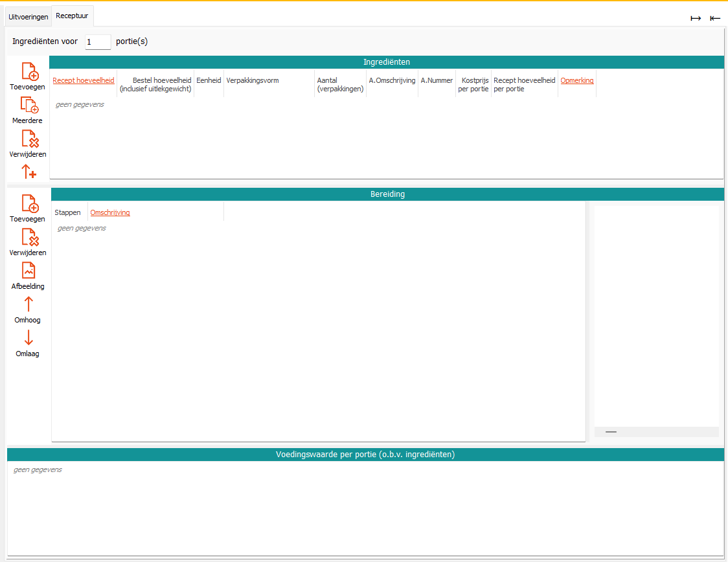Image resolution: width=728 pixels, height=564 pixels.
Task: Select the Receptuur tab
Action: 72,16
